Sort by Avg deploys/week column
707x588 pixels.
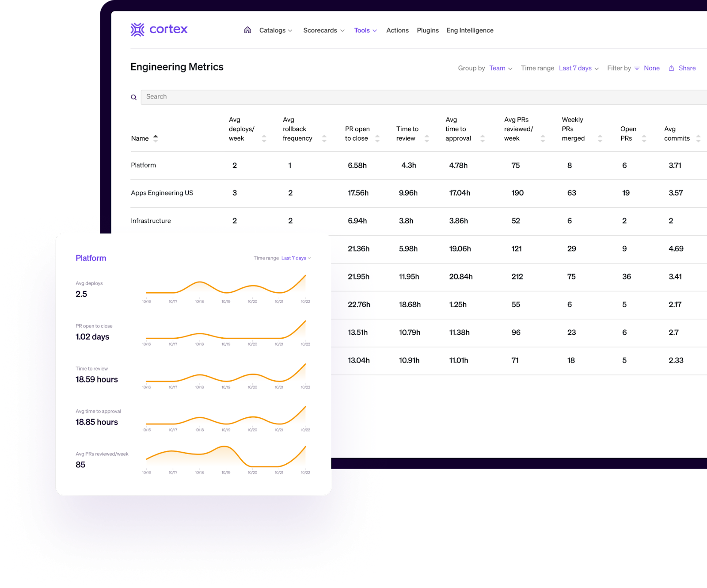(264, 138)
